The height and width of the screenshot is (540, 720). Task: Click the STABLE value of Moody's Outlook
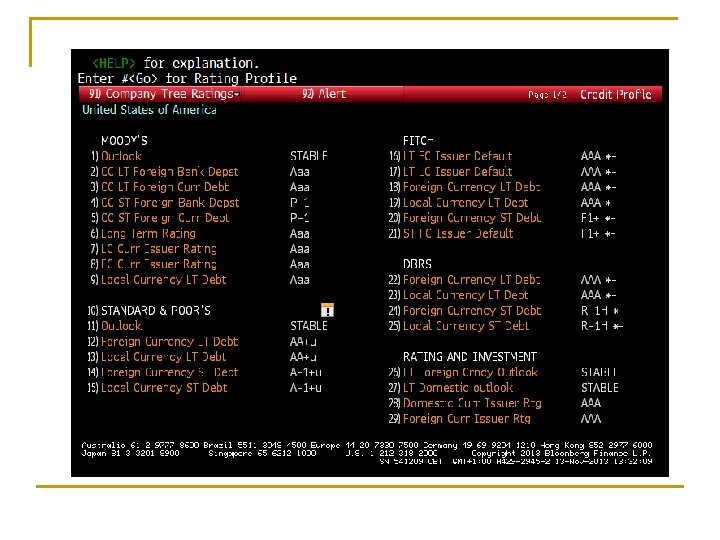pos(309,156)
